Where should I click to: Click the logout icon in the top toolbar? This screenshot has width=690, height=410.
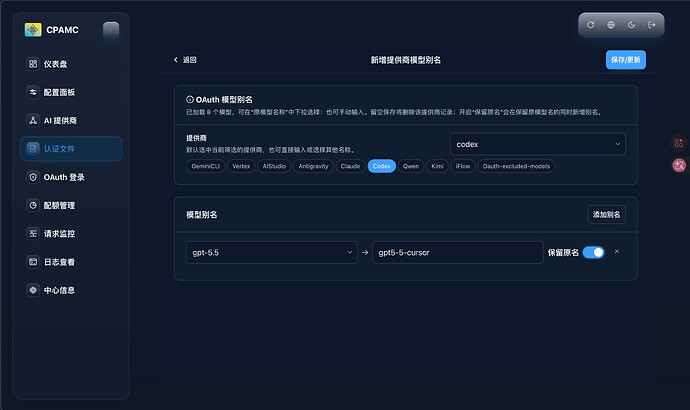tap(652, 25)
